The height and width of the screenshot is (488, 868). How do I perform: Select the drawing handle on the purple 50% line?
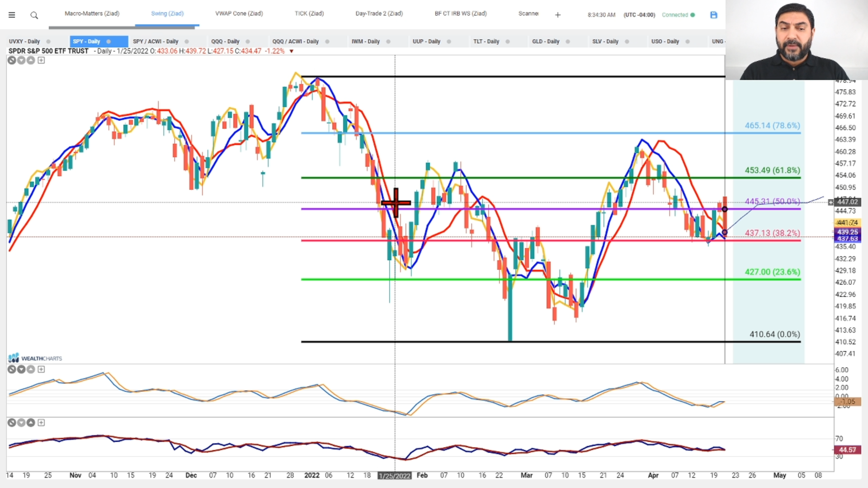click(725, 209)
